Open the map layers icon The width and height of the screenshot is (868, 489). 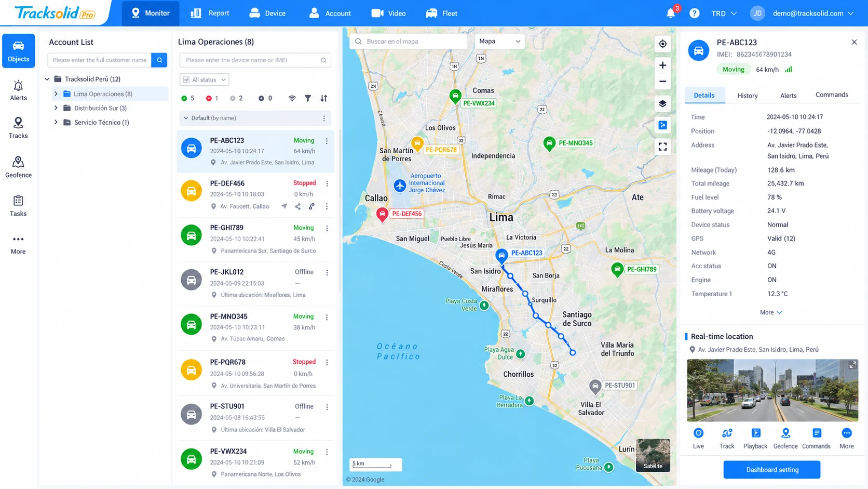[x=663, y=104]
